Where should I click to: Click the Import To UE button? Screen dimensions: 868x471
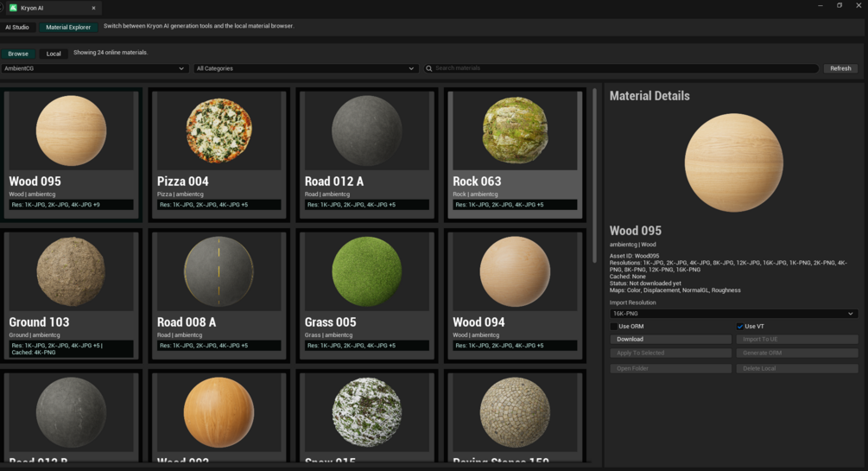[x=797, y=339]
